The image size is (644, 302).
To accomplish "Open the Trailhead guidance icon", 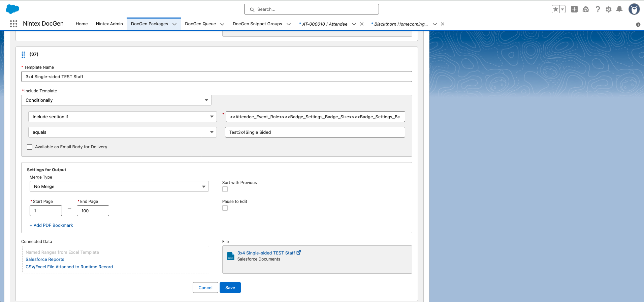I will click(586, 9).
